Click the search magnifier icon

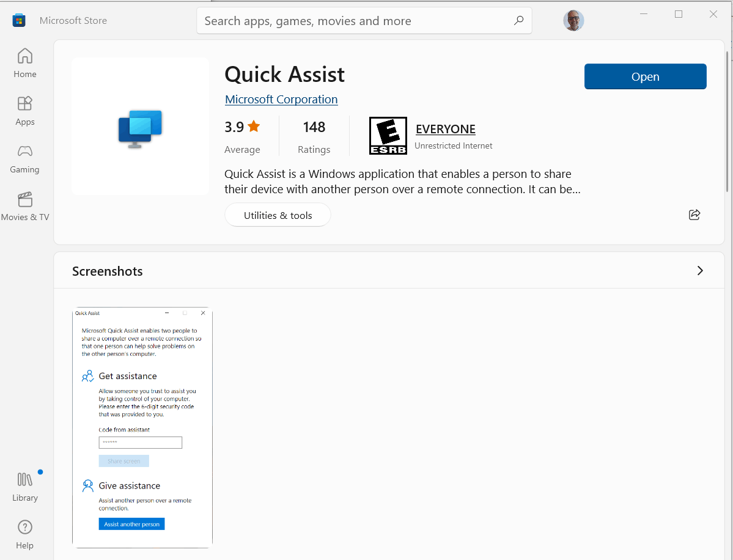(518, 21)
